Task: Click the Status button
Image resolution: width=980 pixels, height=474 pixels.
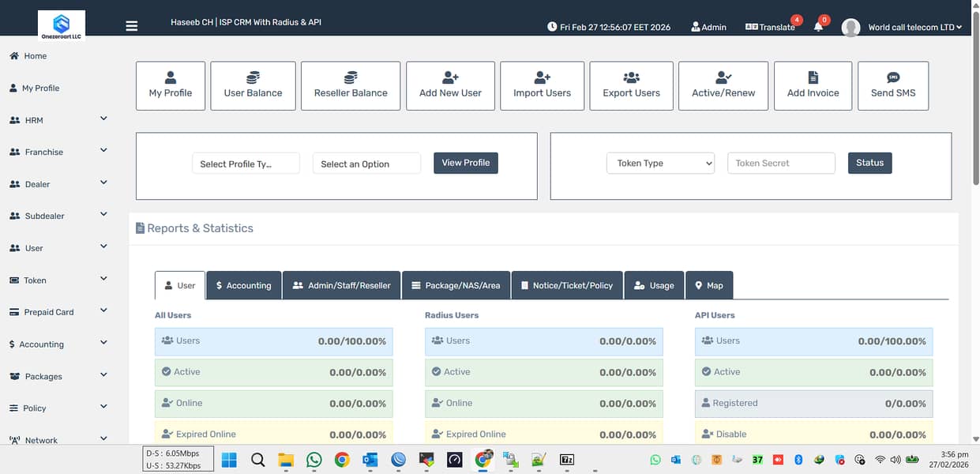Action: 869,163
